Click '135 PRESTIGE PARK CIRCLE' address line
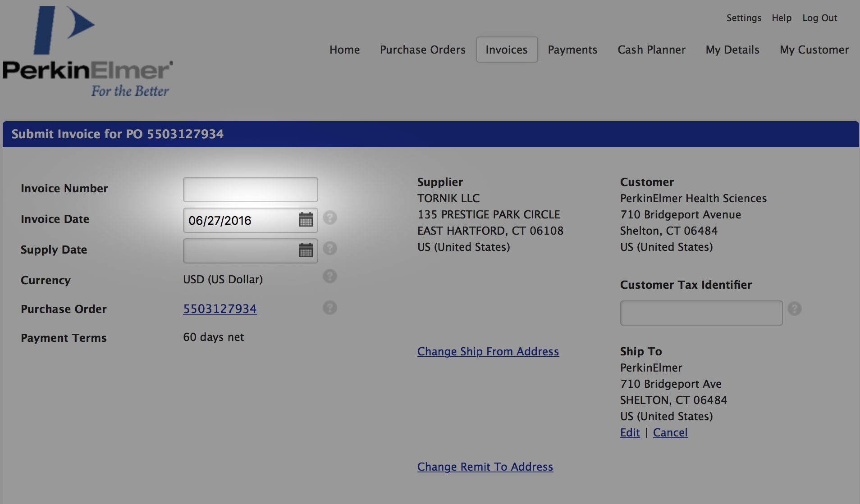This screenshot has width=860, height=504. 489,214
